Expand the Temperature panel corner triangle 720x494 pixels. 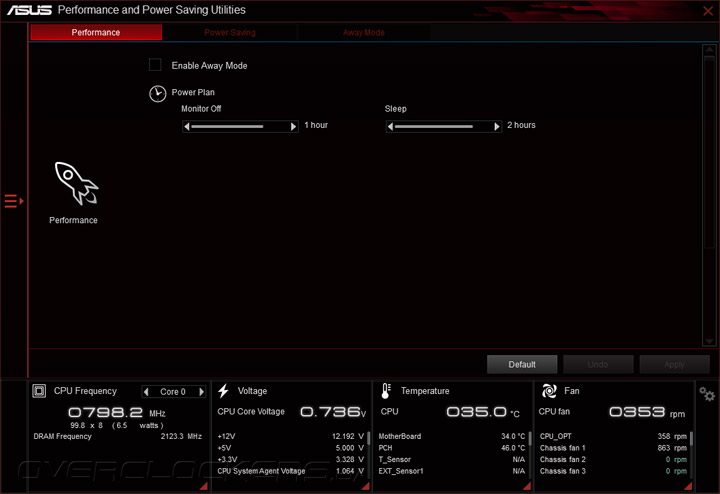(x=527, y=486)
